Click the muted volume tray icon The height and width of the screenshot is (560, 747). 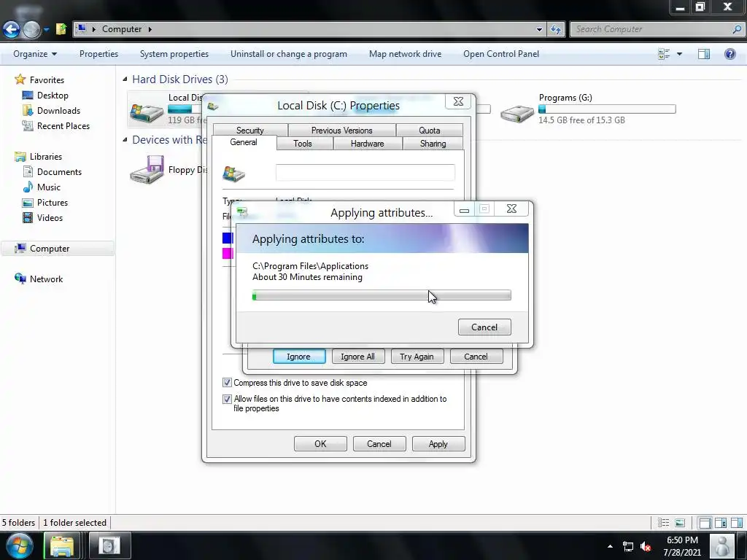point(646,546)
